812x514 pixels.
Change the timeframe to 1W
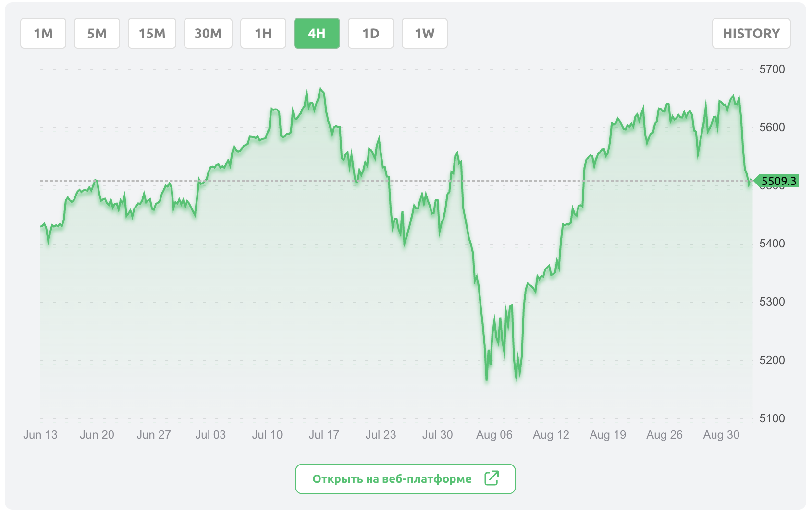(425, 33)
